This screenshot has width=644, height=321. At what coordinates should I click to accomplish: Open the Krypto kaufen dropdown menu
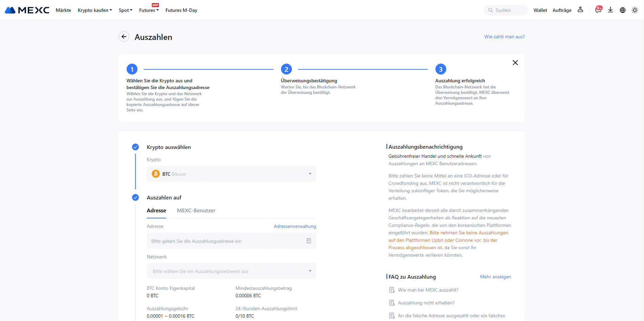95,10
